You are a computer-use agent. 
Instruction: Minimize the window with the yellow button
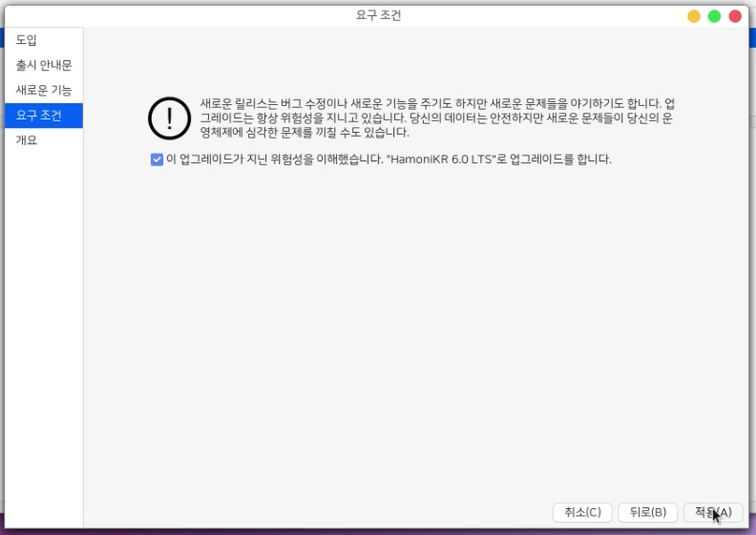694,16
